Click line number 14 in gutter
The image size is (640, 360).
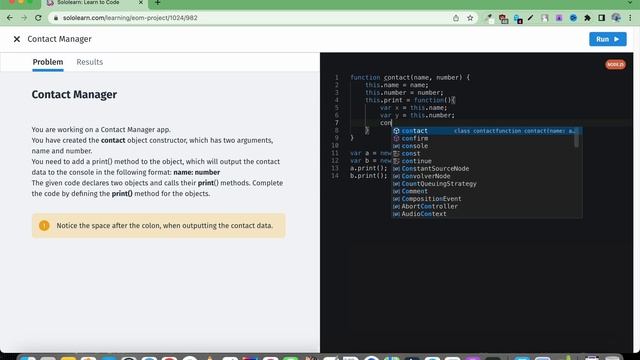(335, 176)
